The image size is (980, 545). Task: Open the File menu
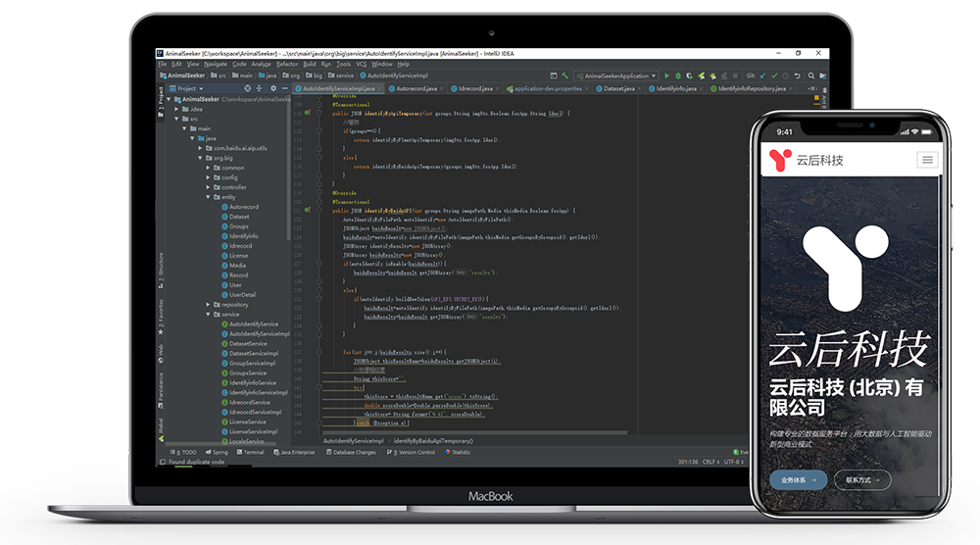pyautogui.click(x=163, y=64)
